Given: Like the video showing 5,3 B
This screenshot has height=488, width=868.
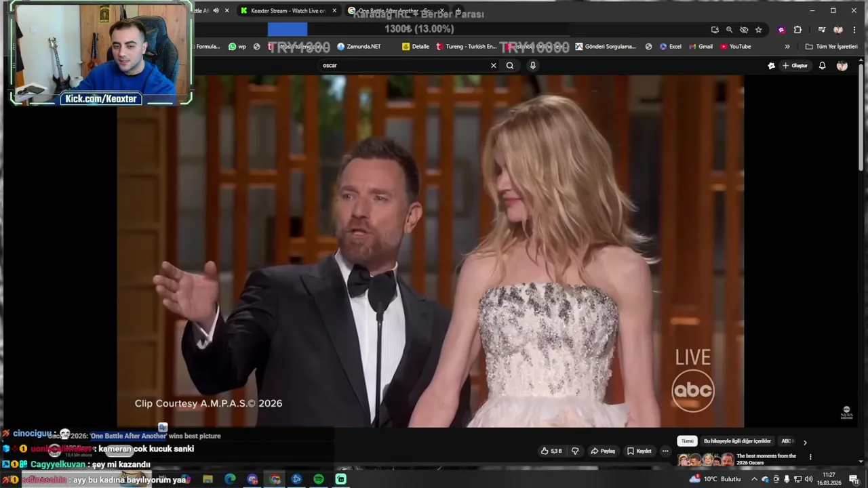Looking at the screenshot, I should pos(551,451).
